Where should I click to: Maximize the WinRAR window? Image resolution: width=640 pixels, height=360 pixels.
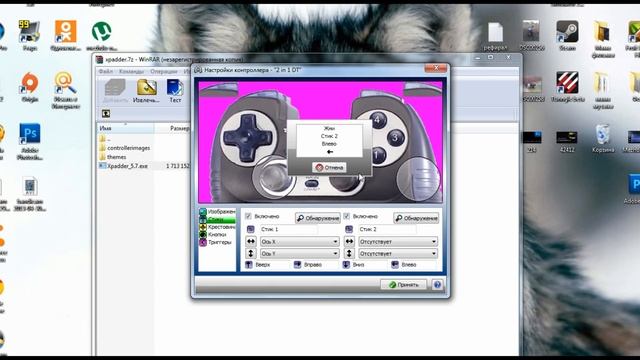point(491,57)
